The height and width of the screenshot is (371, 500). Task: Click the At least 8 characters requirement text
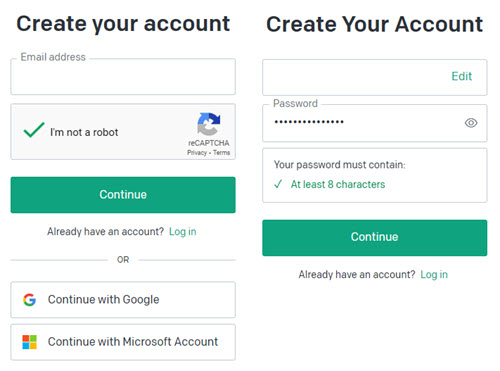tap(338, 184)
